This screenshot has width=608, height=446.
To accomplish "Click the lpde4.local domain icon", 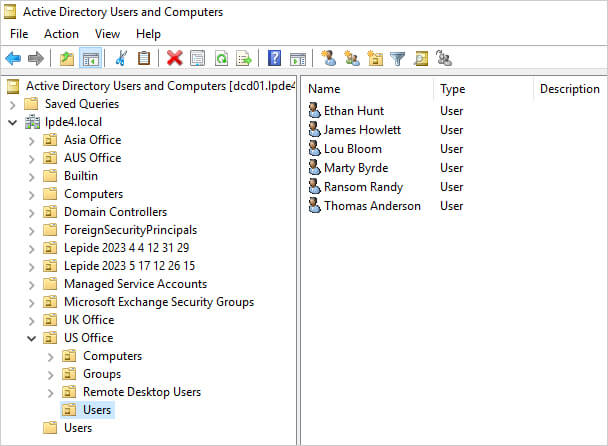I will click(x=33, y=122).
